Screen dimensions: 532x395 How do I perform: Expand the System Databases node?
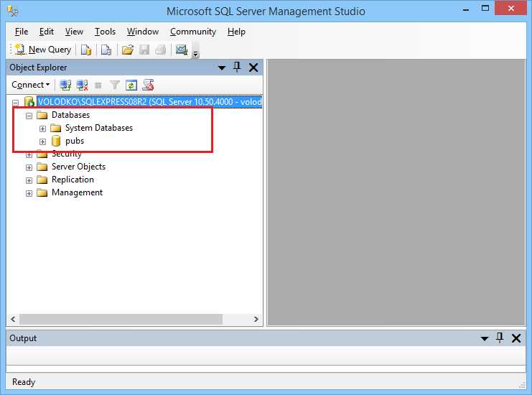pos(42,129)
